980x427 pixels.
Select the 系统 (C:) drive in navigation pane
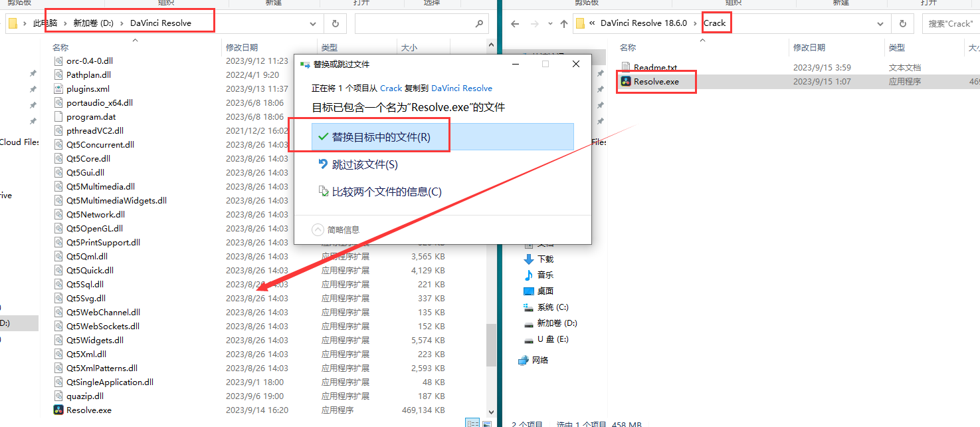(x=553, y=307)
